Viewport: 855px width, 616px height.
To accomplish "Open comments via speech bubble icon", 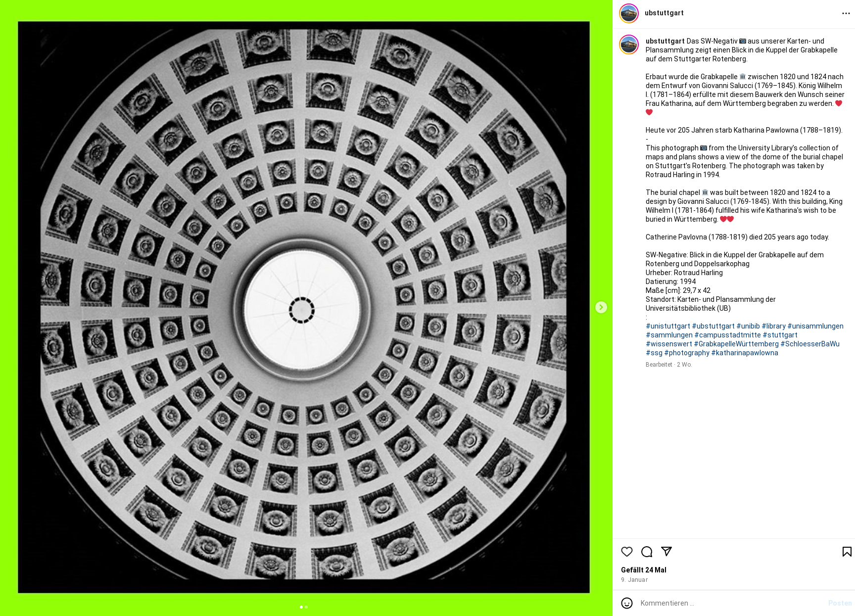I will click(x=647, y=552).
